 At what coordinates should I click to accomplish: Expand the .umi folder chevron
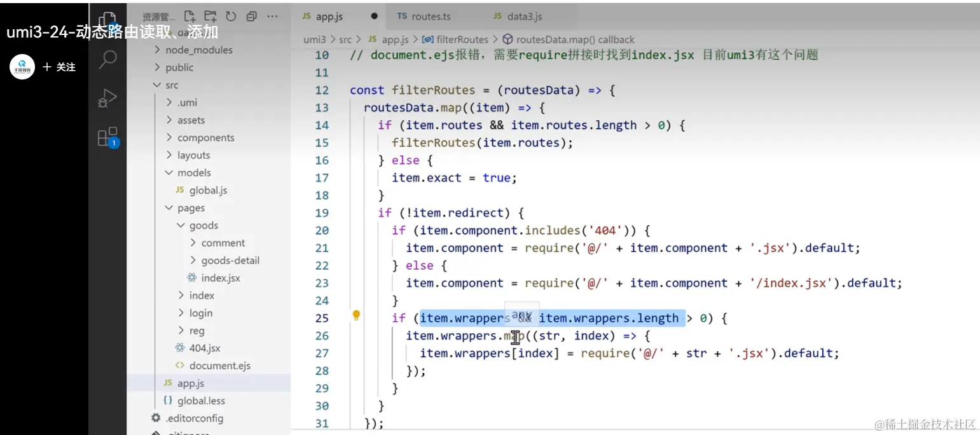click(169, 102)
